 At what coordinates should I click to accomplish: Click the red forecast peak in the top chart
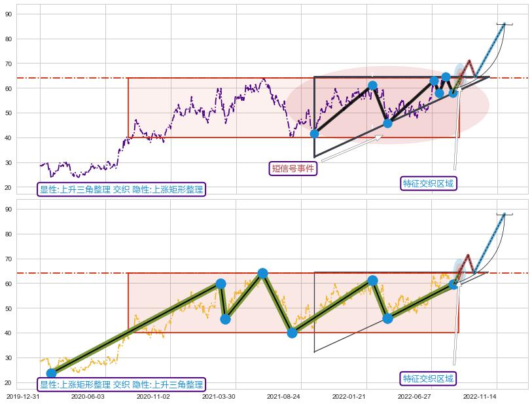tap(468, 61)
